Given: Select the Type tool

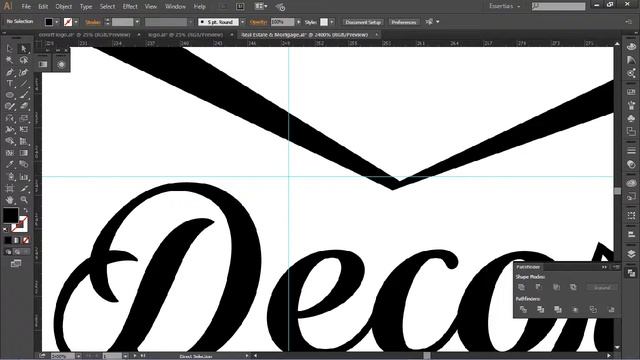Looking at the screenshot, I should pyautogui.click(x=10, y=84).
